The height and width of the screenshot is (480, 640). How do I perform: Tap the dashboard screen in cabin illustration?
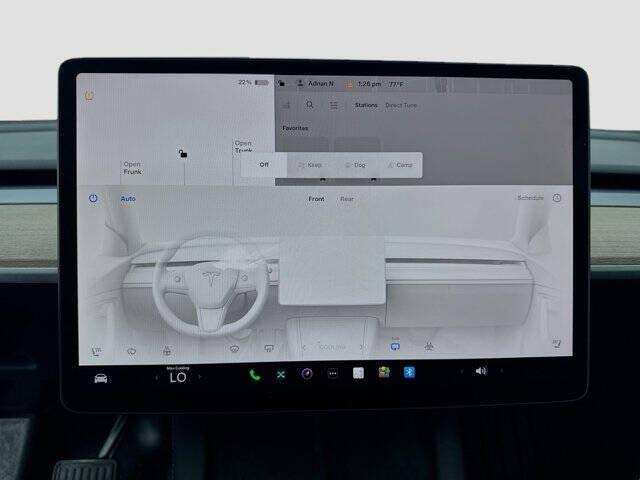[332, 270]
